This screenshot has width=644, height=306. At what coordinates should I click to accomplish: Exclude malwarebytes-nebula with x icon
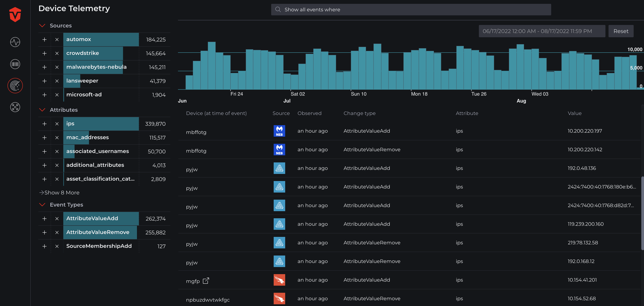(57, 67)
